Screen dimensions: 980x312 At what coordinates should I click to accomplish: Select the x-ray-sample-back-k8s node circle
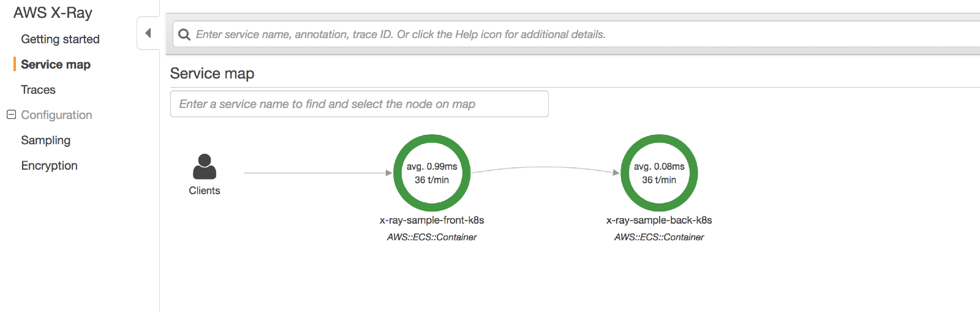point(659,173)
